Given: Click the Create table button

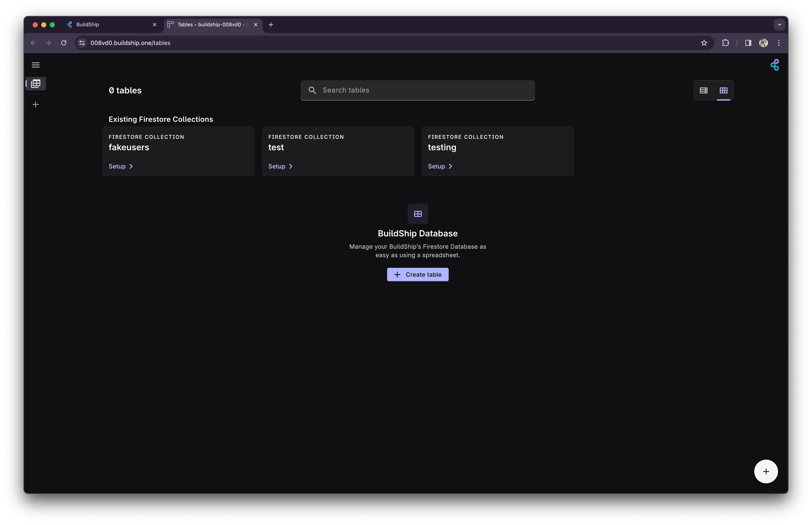Looking at the screenshot, I should click(417, 274).
